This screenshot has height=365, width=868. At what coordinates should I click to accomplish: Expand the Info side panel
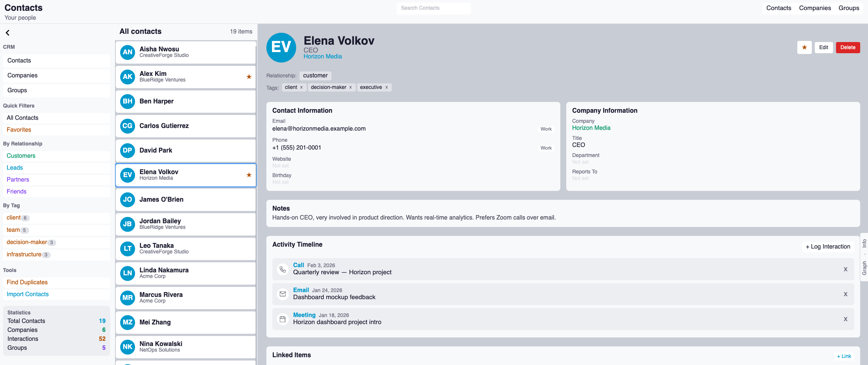click(x=865, y=244)
